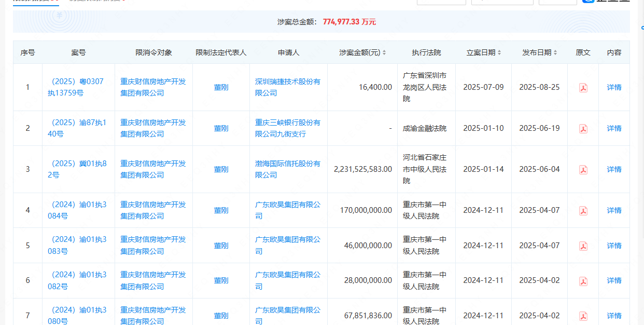View 详情 for case 粤0307执13759号

614,87
